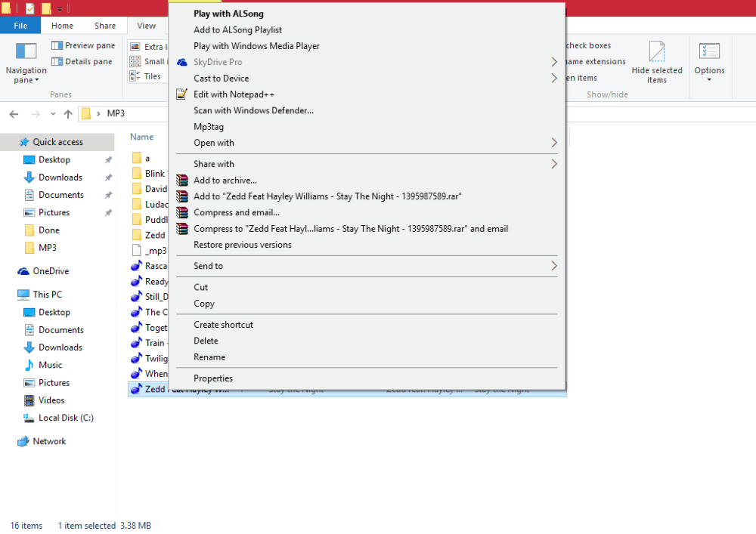Choose Scan with Windows Defender
The image size is (756, 534).
pos(253,110)
